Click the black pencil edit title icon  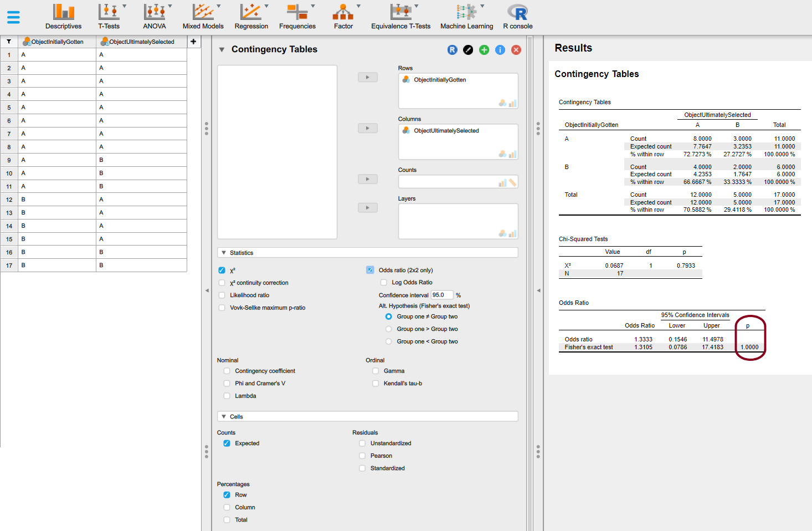tap(468, 50)
